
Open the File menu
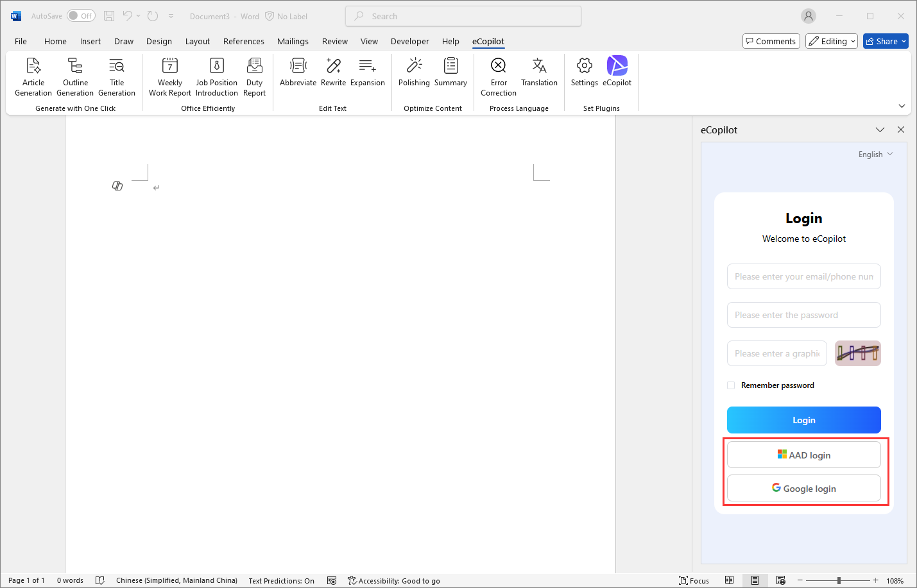click(21, 41)
